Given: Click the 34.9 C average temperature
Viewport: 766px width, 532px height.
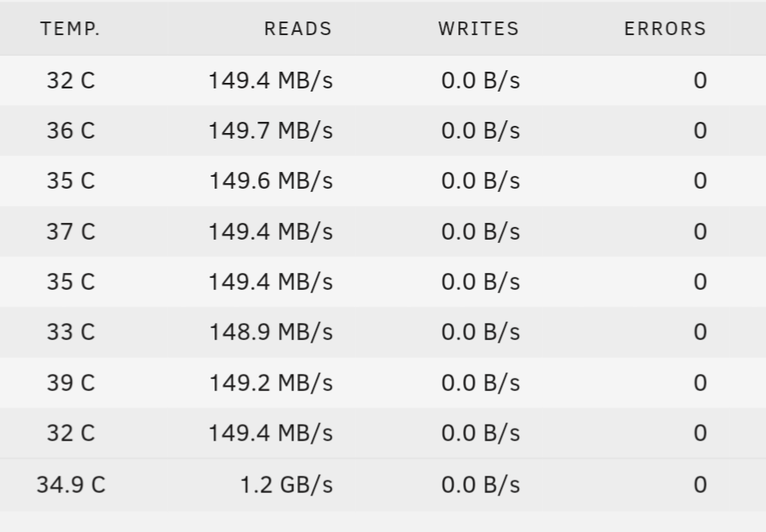Looking at the screenshot, I should (x=71, y=485).
